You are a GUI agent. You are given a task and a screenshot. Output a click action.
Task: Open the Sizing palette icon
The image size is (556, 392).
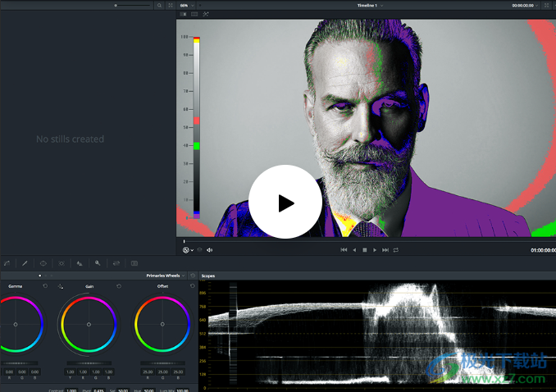coord(116,263)
